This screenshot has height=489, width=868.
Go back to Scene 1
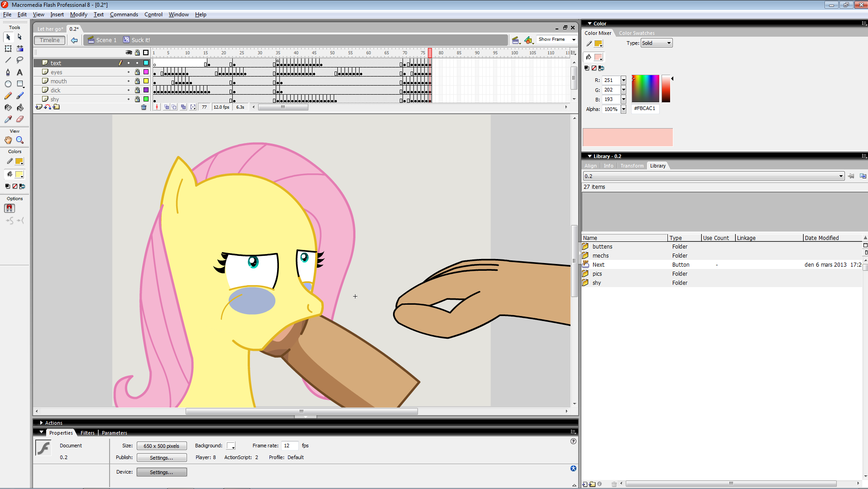(102, 40)
